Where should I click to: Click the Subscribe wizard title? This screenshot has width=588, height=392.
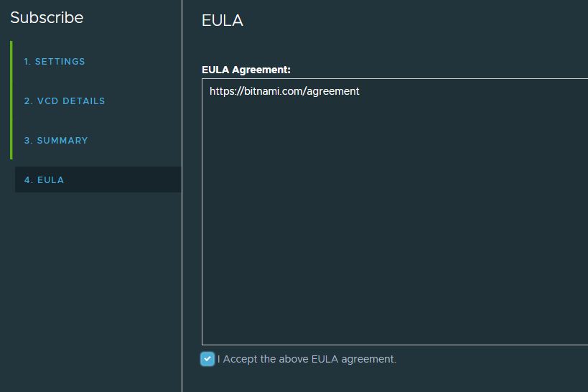point(47,17)
